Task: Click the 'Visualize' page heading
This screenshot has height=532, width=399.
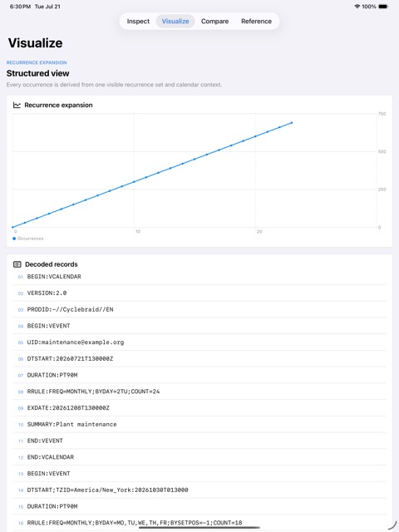Action: 35,43
